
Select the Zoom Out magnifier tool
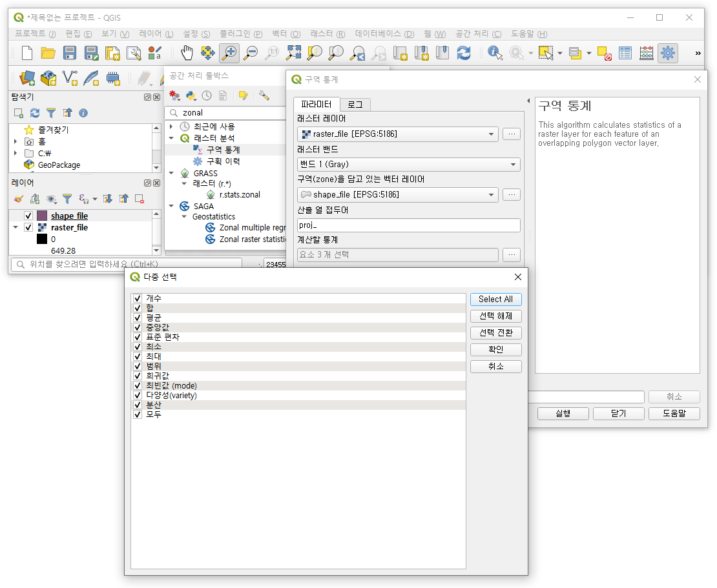click(250, 53)
